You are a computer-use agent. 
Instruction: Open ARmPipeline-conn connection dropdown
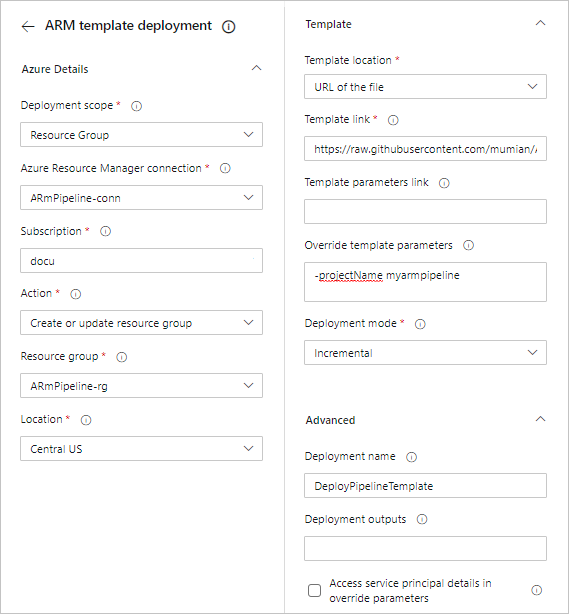pyautogui.click(x=141, y=198)
